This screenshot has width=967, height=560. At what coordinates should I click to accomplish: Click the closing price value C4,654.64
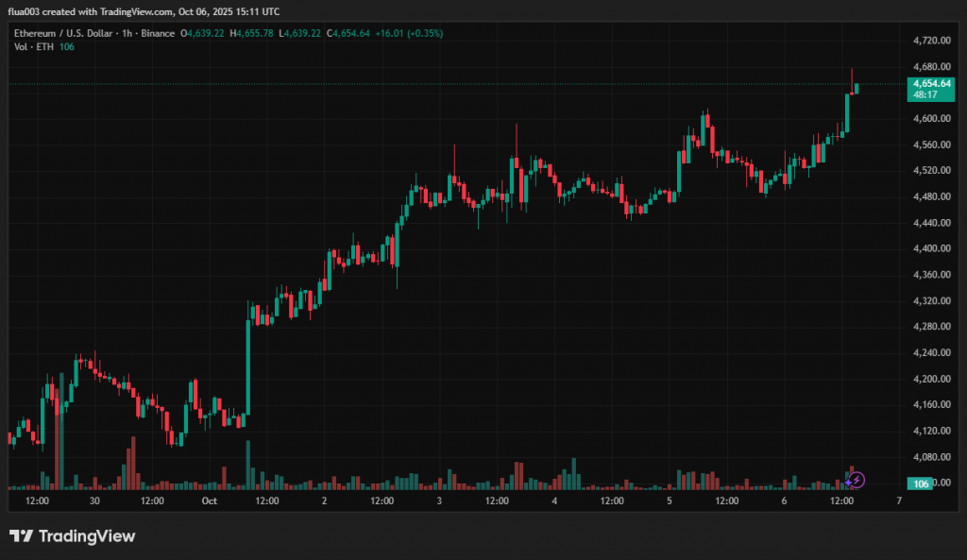[x=348, y=33]
